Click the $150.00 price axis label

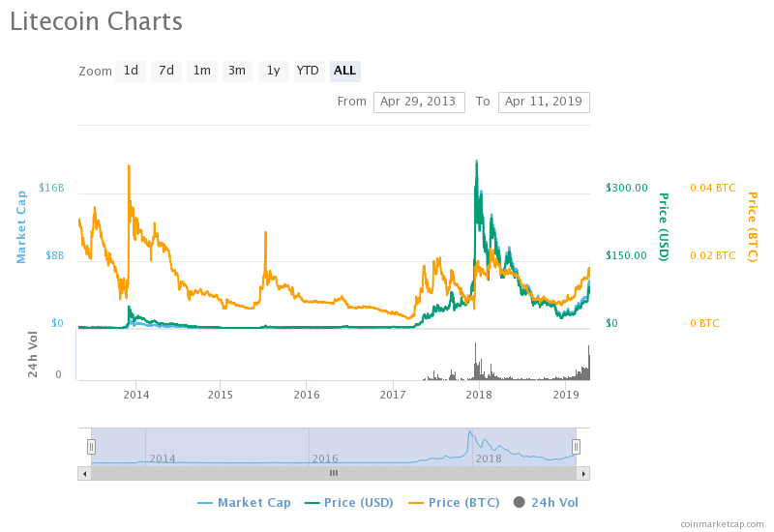626,255
